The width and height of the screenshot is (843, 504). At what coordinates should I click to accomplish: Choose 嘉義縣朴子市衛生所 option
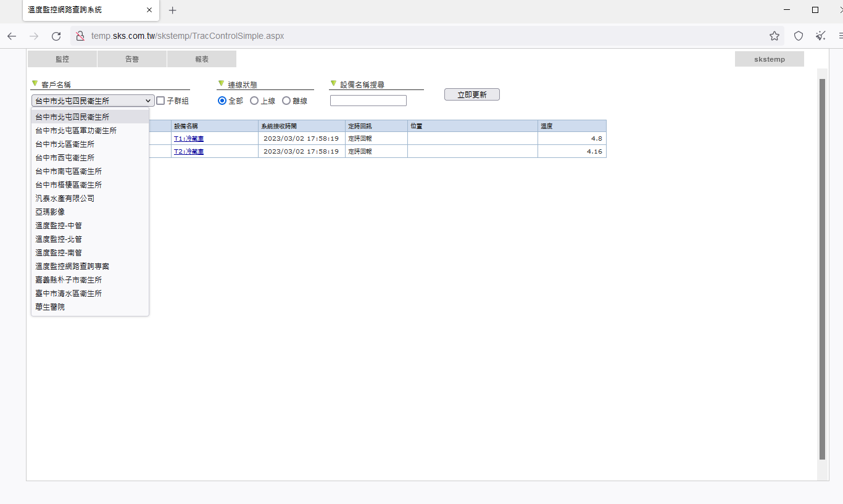90,280
